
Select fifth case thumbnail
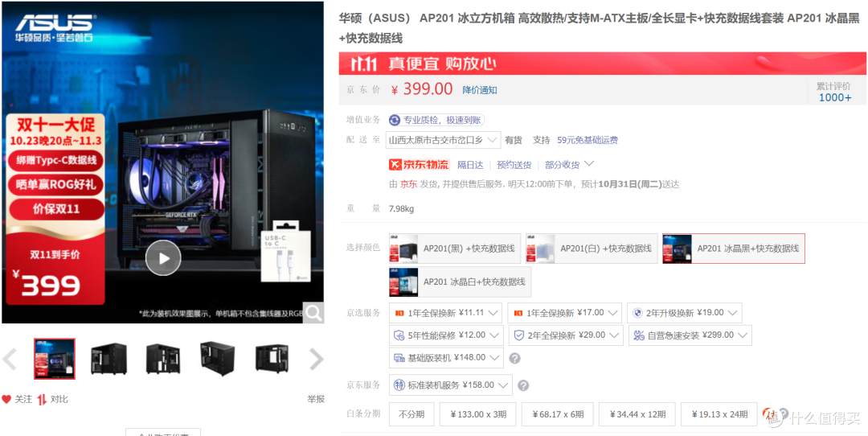click(272, 359)
